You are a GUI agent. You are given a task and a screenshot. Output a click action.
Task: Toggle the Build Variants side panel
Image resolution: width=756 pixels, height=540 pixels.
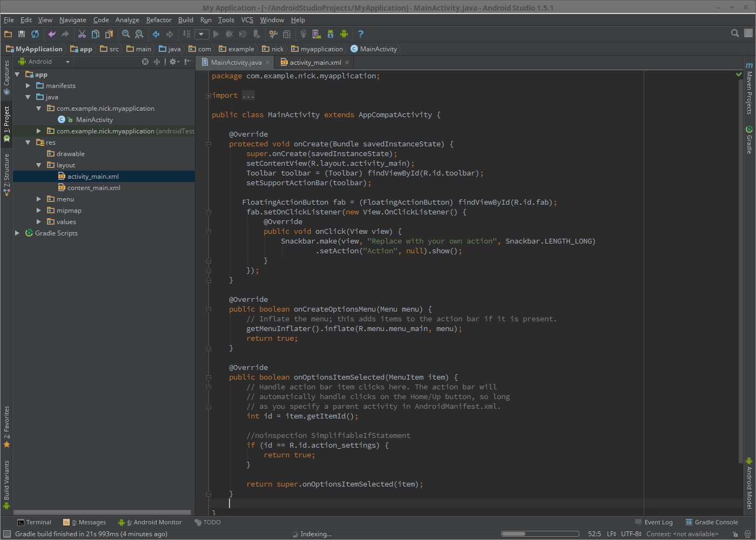point(6,485)
